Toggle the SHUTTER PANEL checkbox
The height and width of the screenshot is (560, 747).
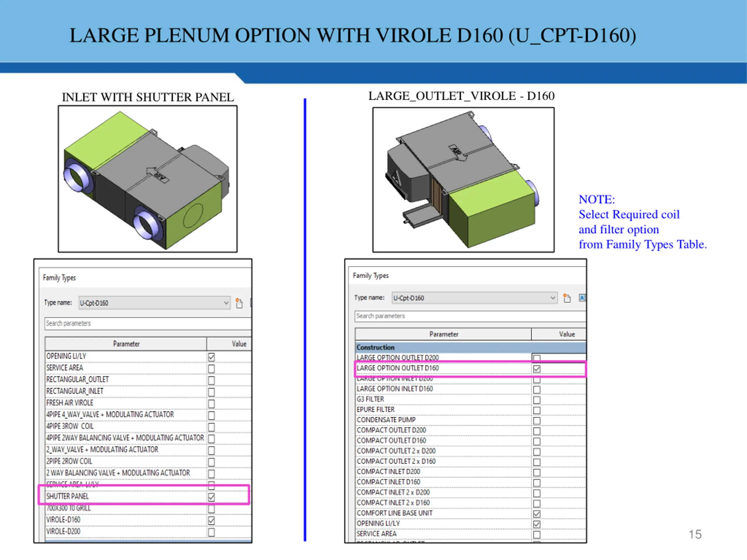coord(211,497)
